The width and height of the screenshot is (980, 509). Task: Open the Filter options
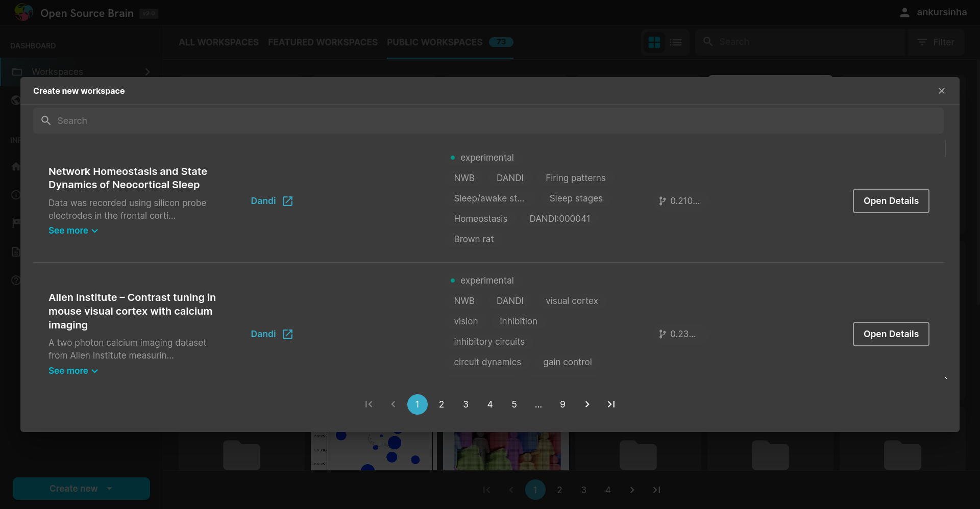click(936, 42)
